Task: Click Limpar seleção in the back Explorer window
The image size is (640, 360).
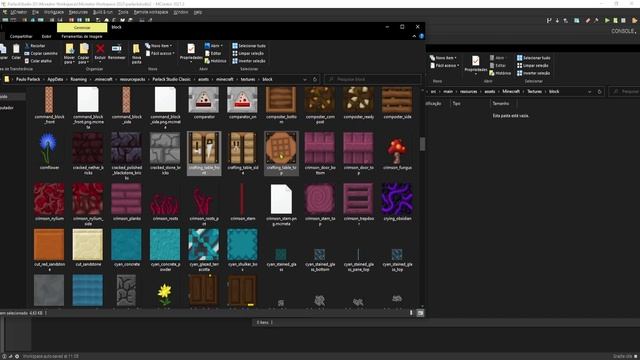Action: (x=533, y=65)
